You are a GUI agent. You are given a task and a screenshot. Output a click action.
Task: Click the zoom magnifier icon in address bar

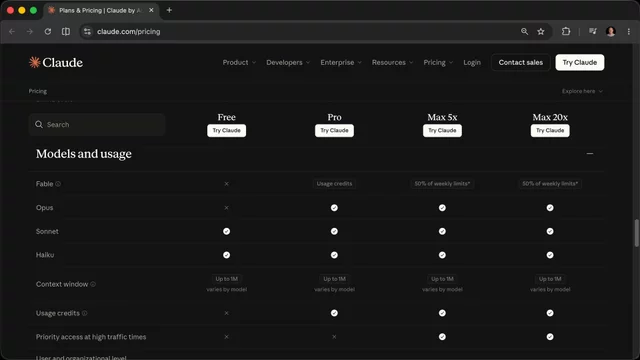coord(524,31)
